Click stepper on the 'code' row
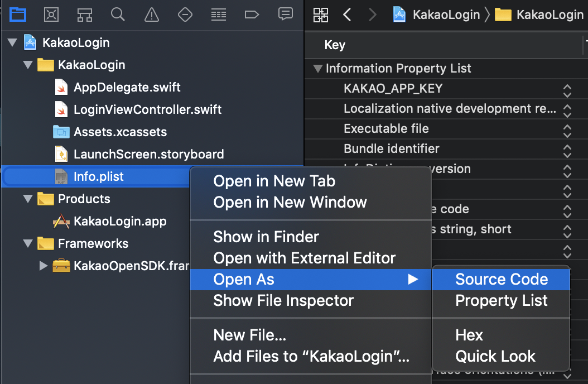588x384 pixels. [567, 212]
